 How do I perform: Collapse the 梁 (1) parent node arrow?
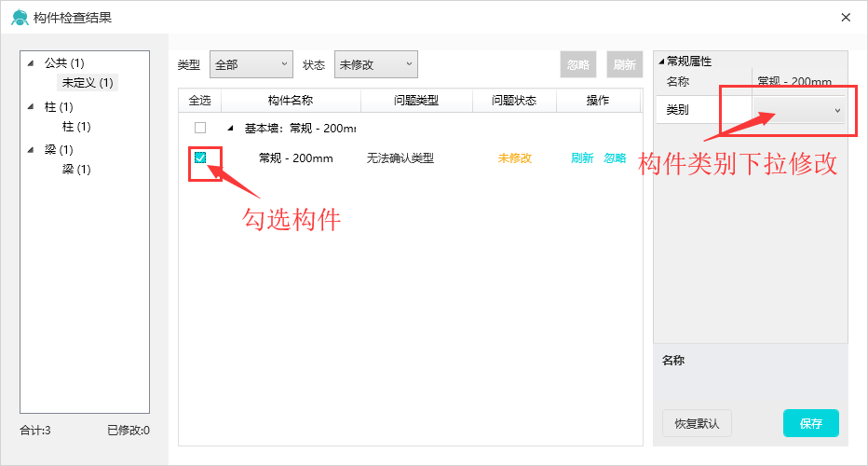(x=31, y=150)
